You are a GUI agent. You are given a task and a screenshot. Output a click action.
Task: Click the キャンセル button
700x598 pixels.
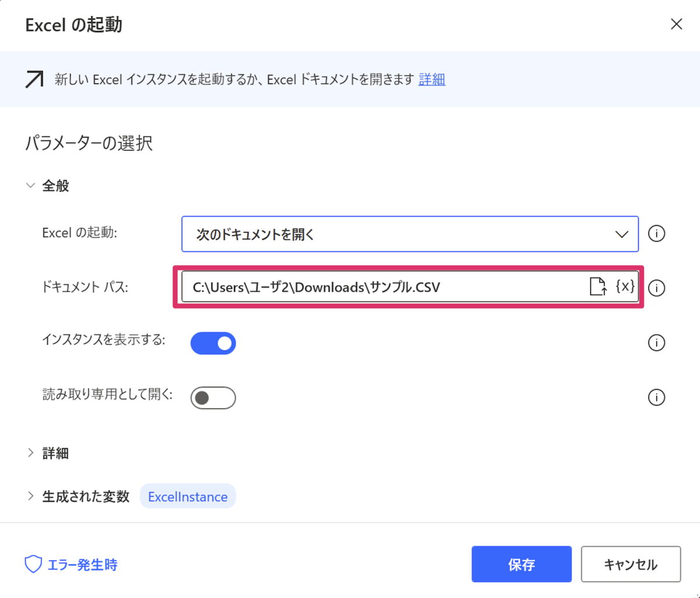pos(631,564)
